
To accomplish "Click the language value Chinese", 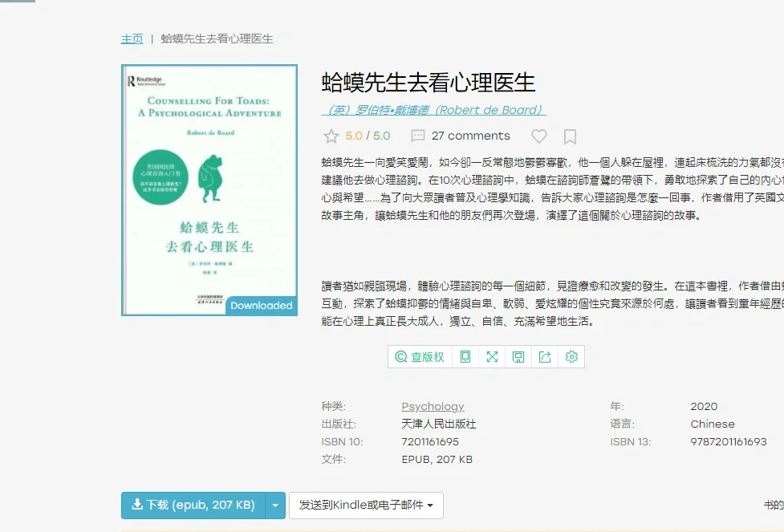I will click(713, 424).
